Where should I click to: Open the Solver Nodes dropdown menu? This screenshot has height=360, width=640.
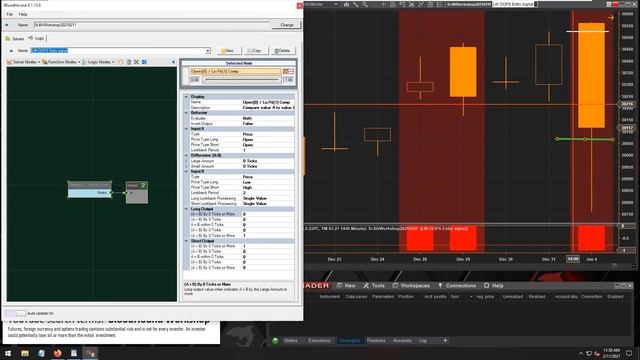tap(23, 62)
